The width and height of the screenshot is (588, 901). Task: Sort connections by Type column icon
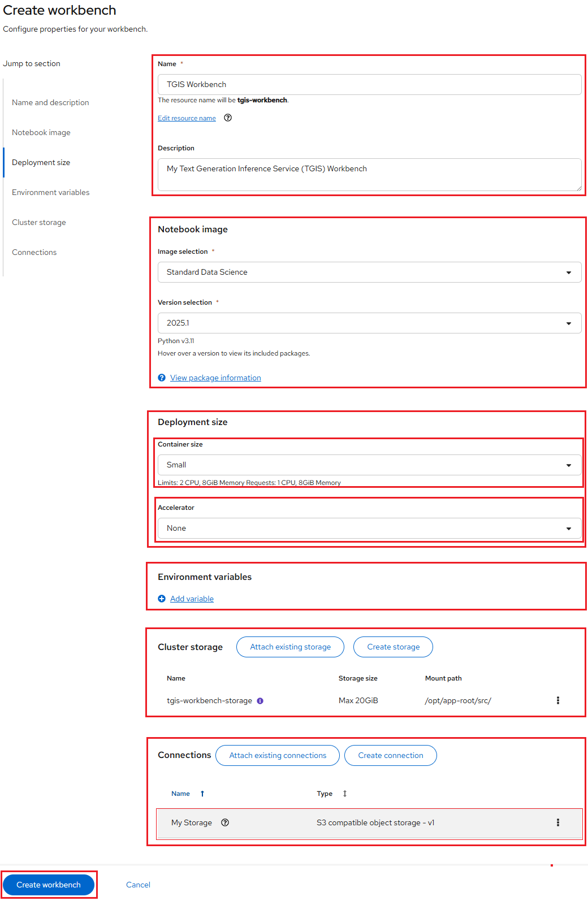[345, 794]
